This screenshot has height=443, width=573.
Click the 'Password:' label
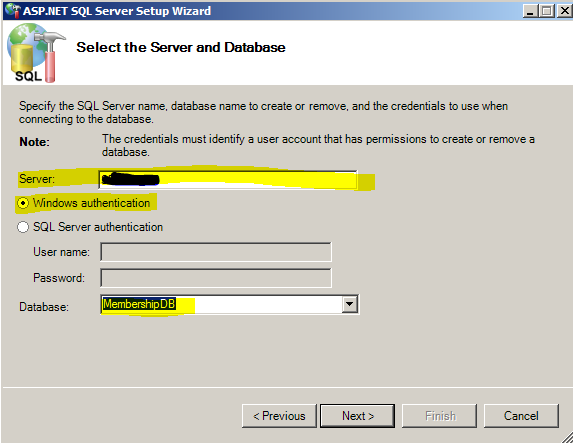coord(59,278)
